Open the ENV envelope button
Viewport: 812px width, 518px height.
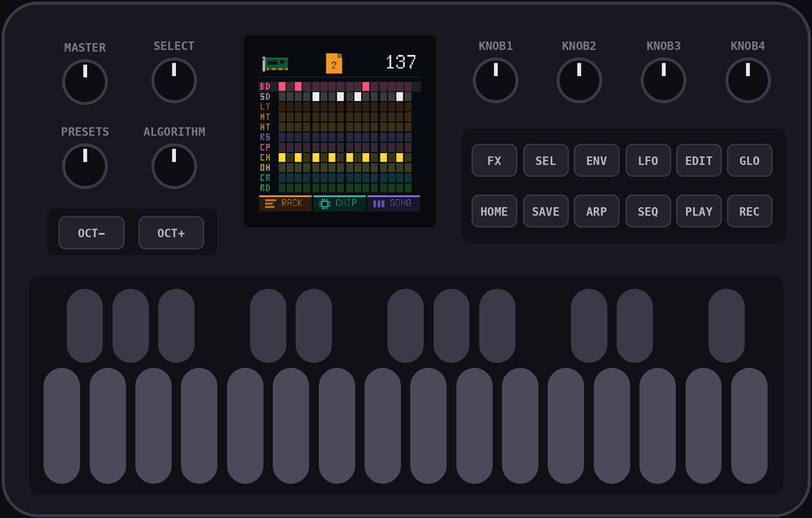[596, 161]
